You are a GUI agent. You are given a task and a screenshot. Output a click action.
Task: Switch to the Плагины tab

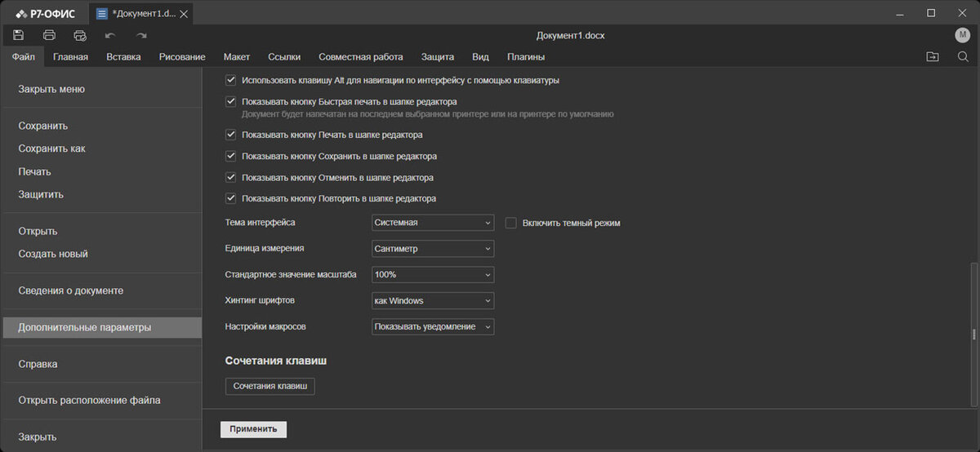point(526,57)
